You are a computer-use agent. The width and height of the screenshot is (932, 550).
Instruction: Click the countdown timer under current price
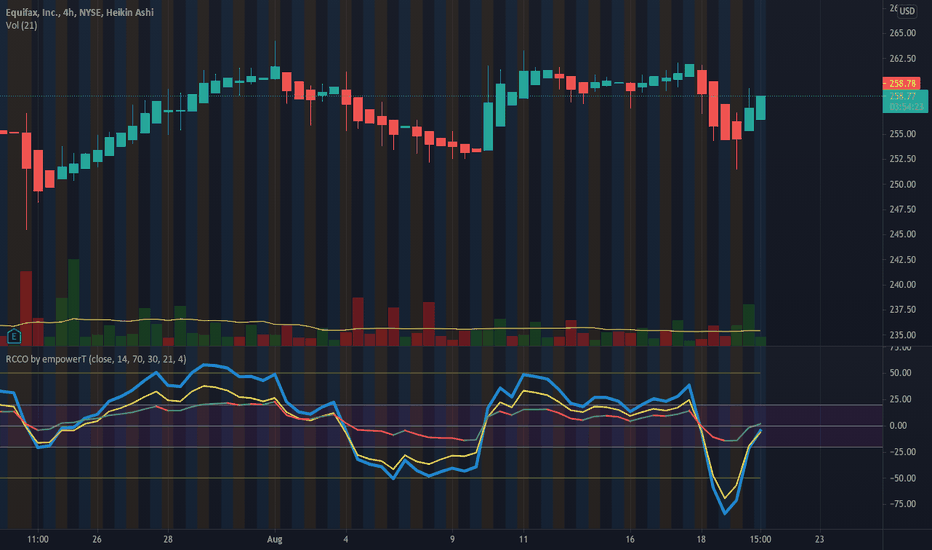906,106
